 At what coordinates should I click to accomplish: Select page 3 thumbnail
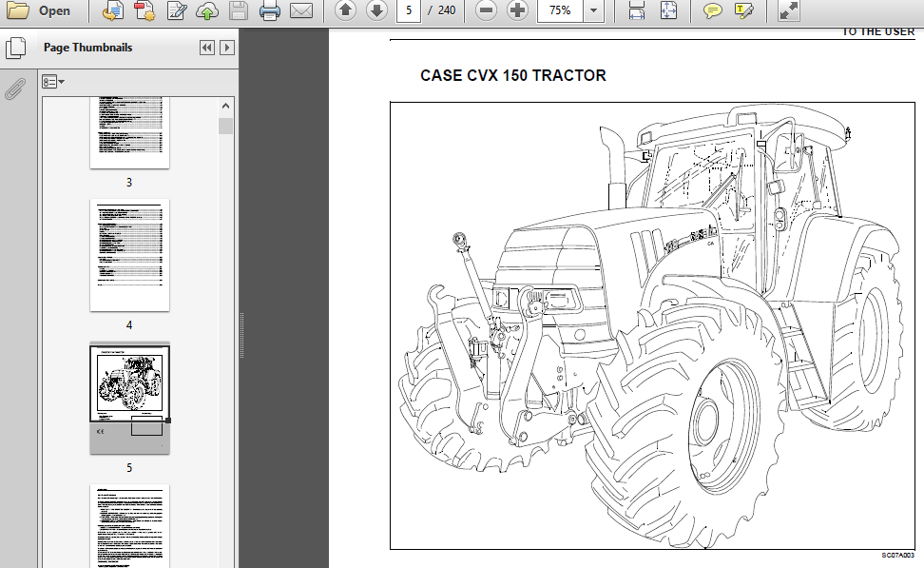pos(129,132)
